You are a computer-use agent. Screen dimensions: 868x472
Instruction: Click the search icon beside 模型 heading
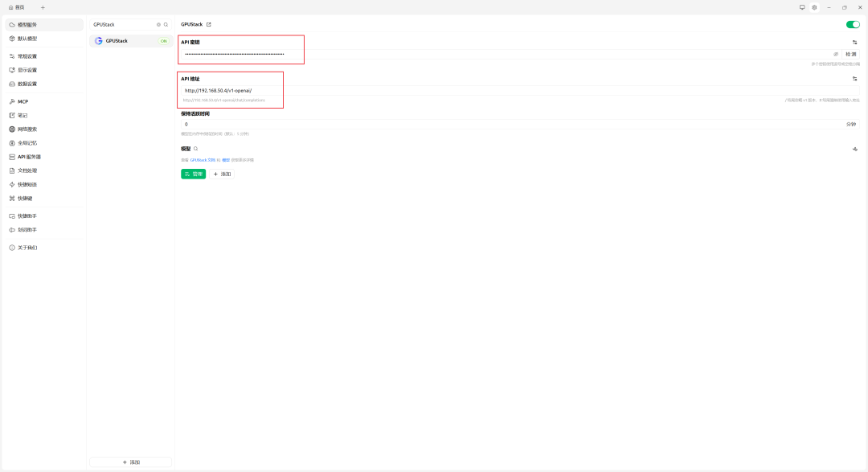(197, 150)
